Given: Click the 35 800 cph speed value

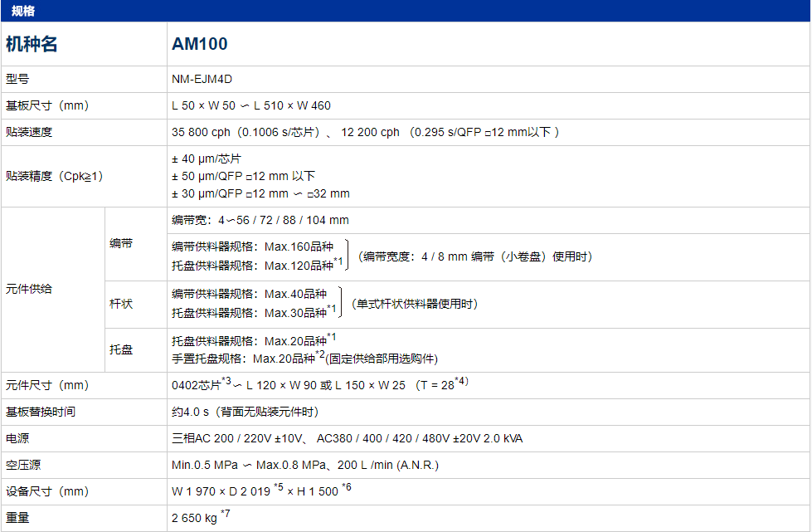Looking at the screenshot, I should pyautogui.click(x=366, y=132).
